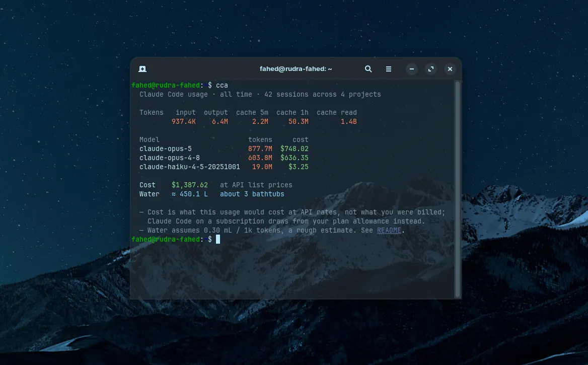Click the empty prompt cursor on the last line
This screenshot has width=588, height=365.
tap(218, 239)
